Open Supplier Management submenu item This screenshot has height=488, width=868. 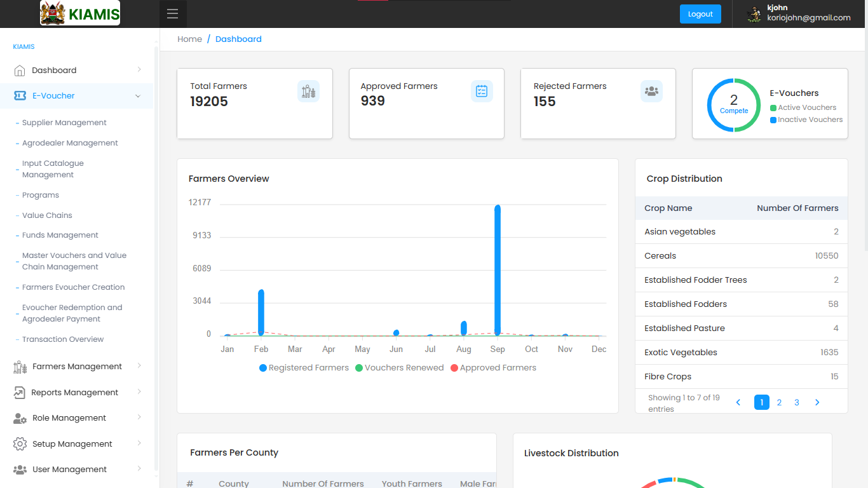coord(64,123)
